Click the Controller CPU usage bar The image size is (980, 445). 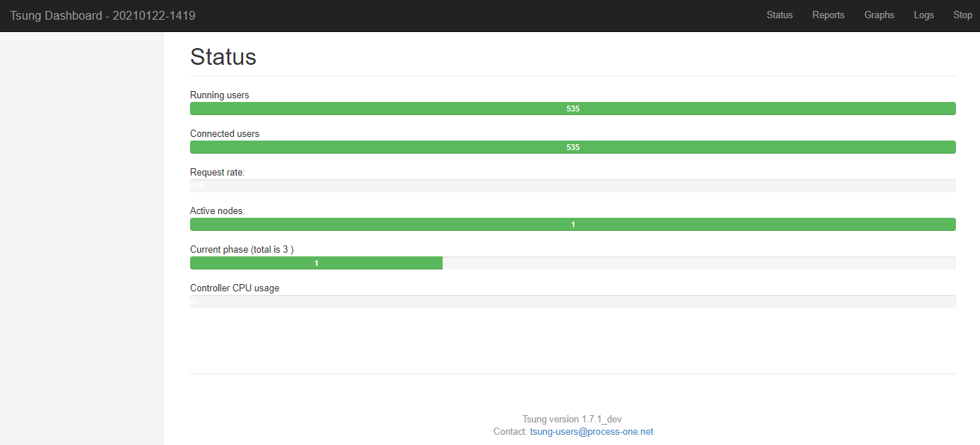[x=572, y=302]
